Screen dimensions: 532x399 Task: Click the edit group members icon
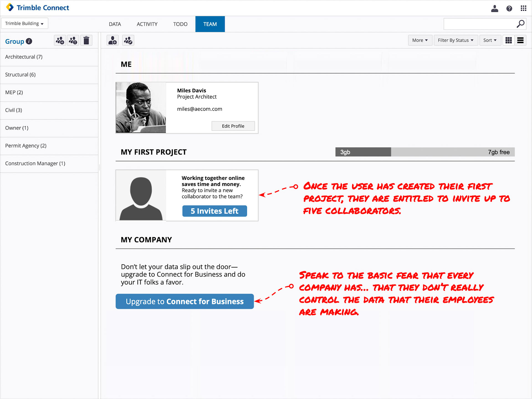click(x=128, y=40)
